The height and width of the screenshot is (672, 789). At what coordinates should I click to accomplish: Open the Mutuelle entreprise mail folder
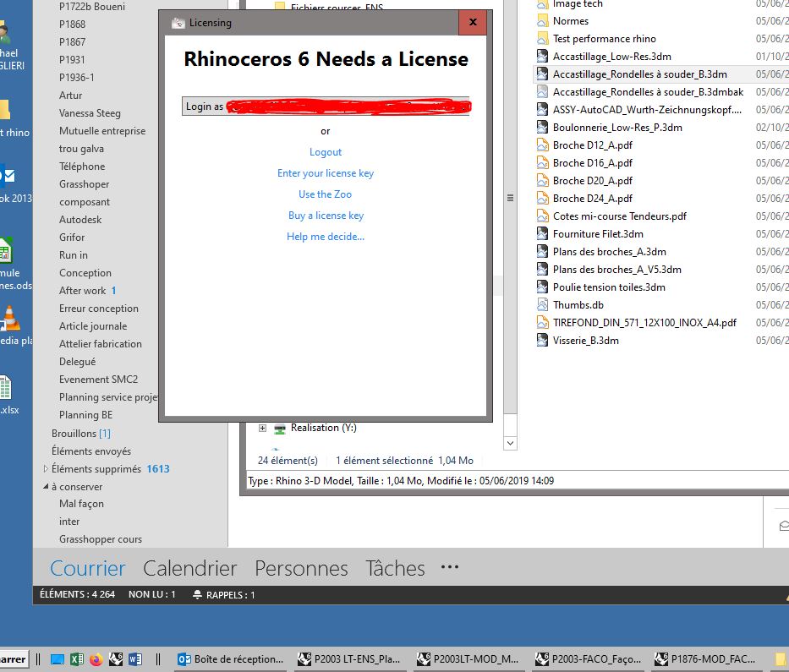[x=102, y=131]
